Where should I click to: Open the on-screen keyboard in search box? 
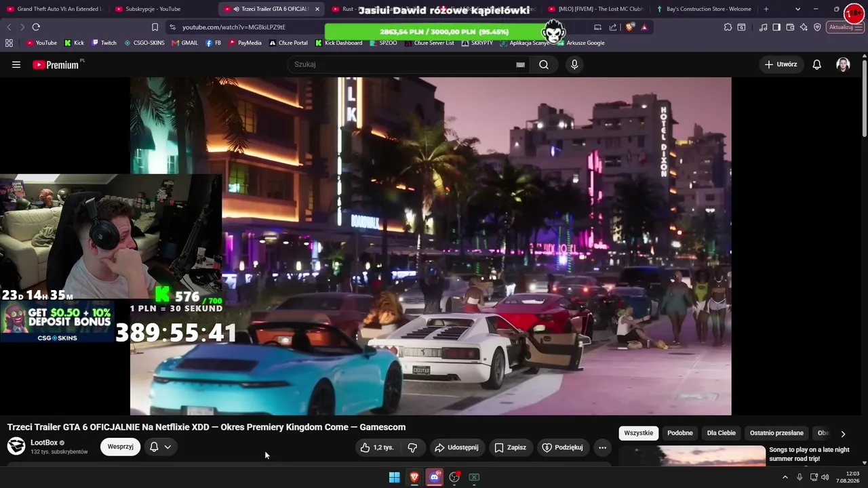click(x=520, y=64)
